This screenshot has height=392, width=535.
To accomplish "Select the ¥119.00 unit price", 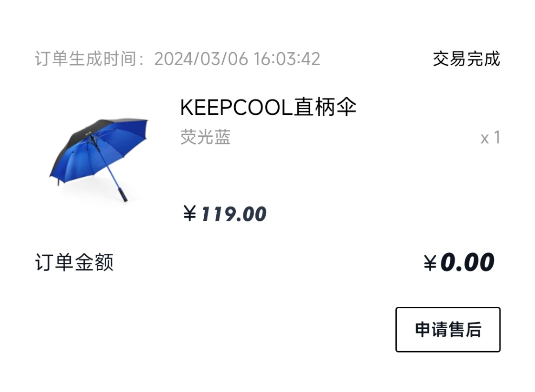I will (225, 214).
